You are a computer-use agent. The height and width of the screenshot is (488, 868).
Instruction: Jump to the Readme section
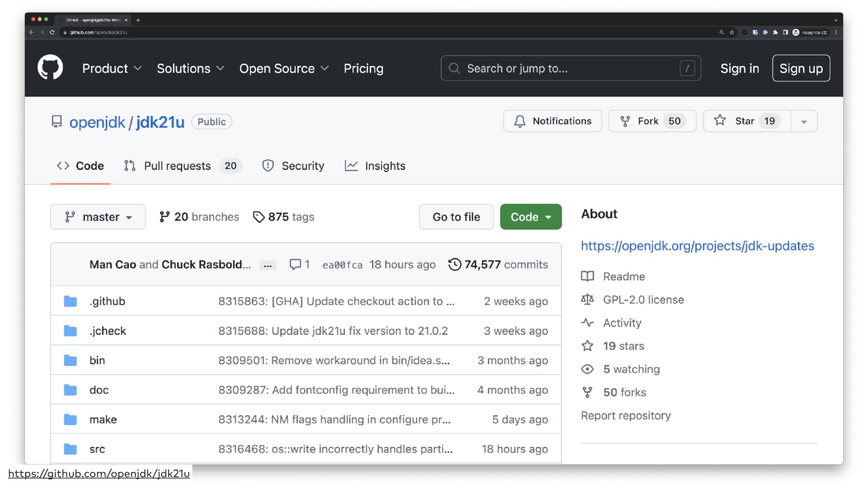(613, 277)
